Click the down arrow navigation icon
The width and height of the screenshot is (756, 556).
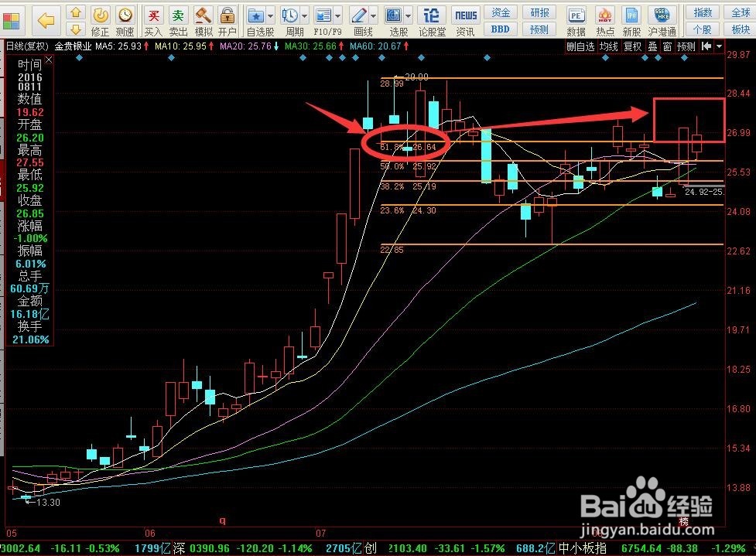pos(75,30)
